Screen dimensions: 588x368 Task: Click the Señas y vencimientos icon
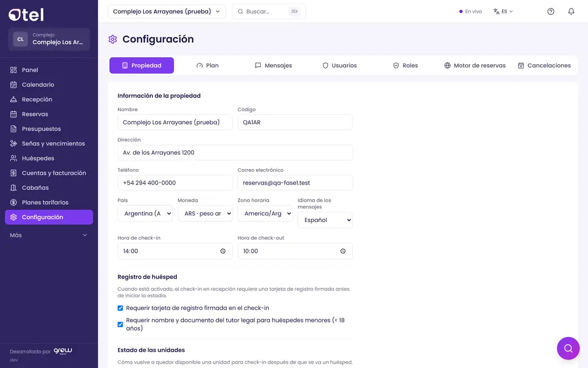tap(13, 144)
